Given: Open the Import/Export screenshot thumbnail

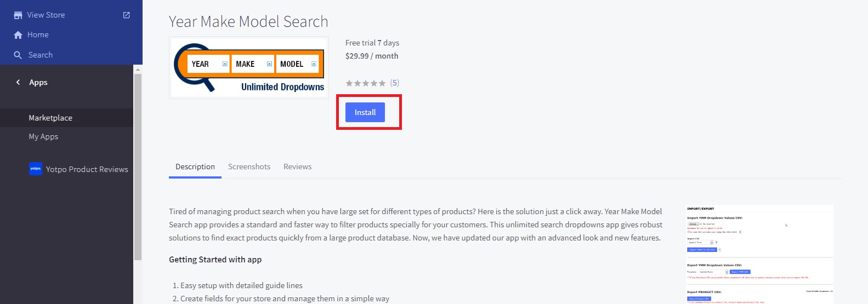Looking at the screenshot, I should [759, 254].
